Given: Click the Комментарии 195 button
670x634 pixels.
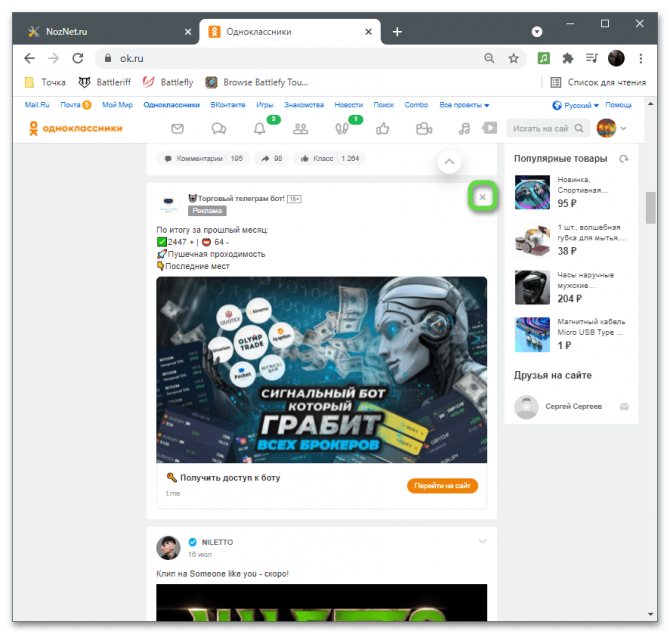Looking at the screenshot, I should 203,158.
